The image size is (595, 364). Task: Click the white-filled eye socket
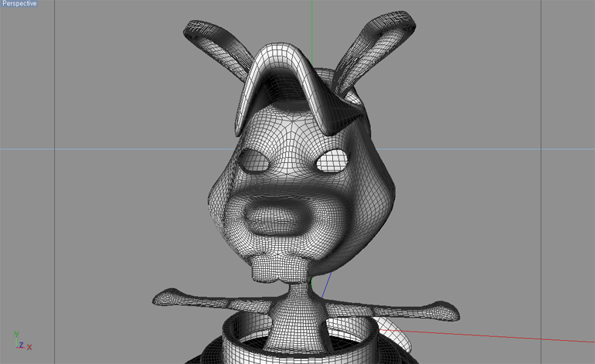click(332, 160)
